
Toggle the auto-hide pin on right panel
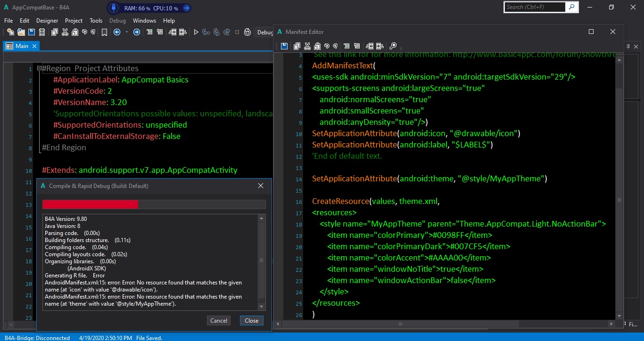pos(628,46)
